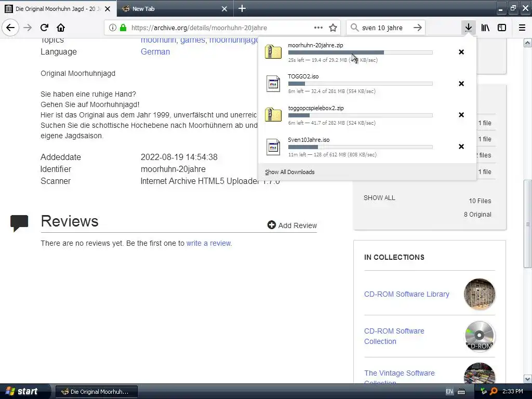Click the moorhuhn-20jahre.zip file icon
Viewport: 532px width, 399px height.
[273, 52]
